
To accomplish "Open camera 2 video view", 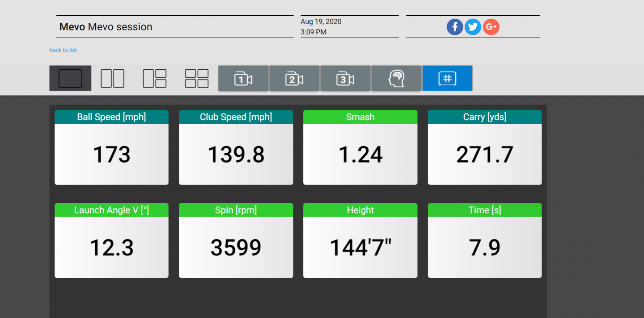I will coord(294,79).
